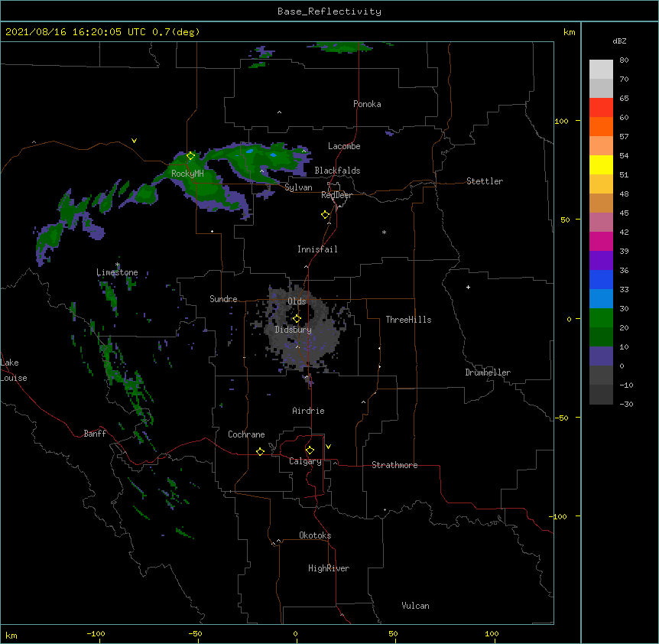Image resolution: width=659 pixels, height=644 pixels.
Task: Click the red 65-60 dBZ legend swatch
Action: 601,107
